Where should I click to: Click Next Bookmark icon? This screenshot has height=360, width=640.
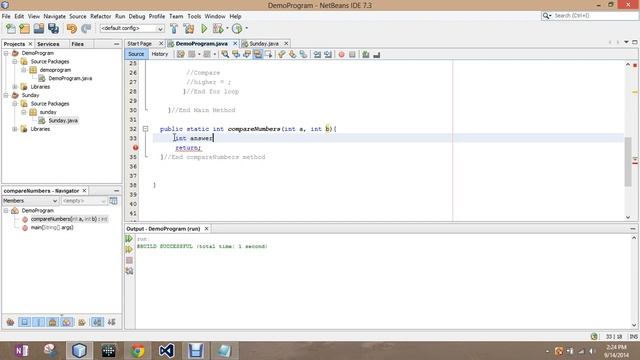292,54
